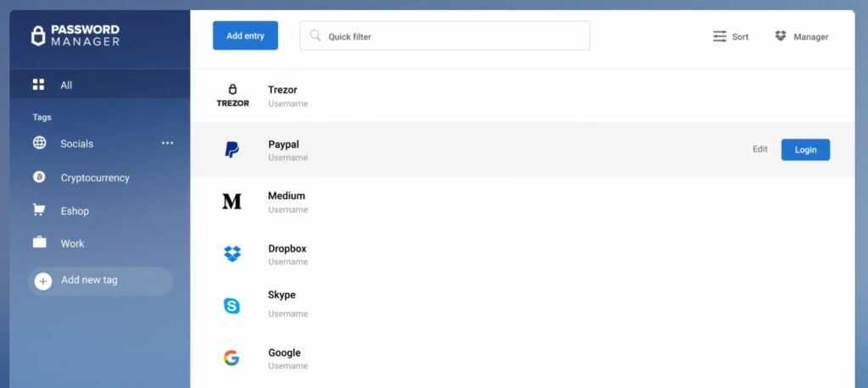Click the Password Manager padlock logo
Viewport: 868px width, 388px height.
(x=37, y=36)
